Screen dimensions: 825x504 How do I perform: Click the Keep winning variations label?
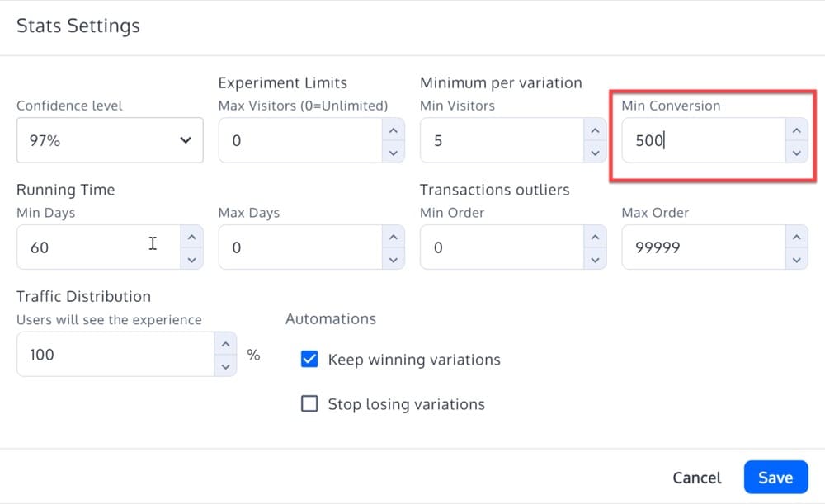pyautogui.click(x=414, y=360)
